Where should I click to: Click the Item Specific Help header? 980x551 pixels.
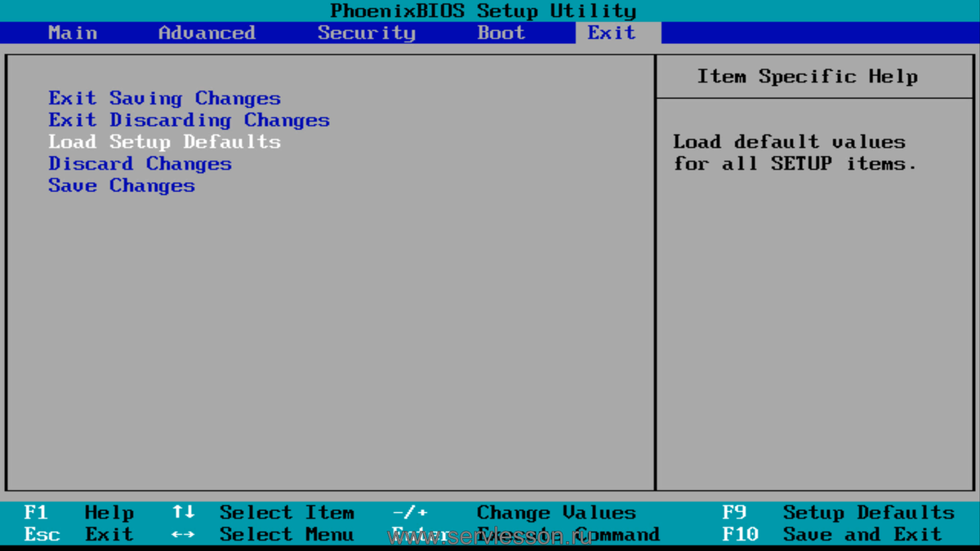[x=808, y=77]
